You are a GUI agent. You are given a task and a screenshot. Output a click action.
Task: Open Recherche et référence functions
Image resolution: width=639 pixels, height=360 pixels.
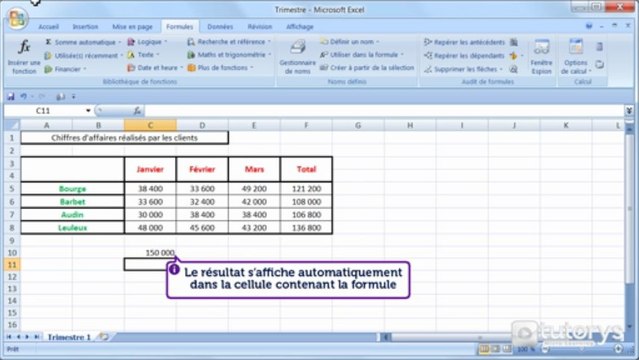pyautogui.click(x=229, y=42)
